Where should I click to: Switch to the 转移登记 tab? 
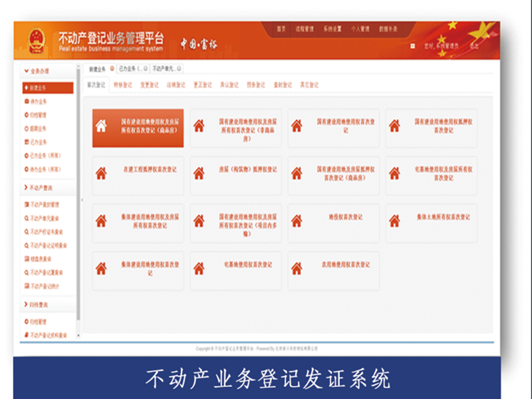[x=123, y=85]
